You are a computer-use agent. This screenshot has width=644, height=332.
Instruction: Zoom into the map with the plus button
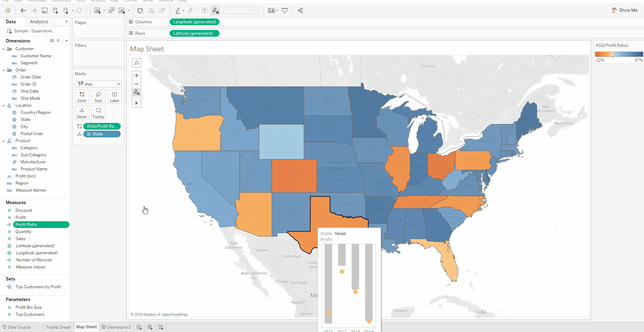click(x=136, y=75)
